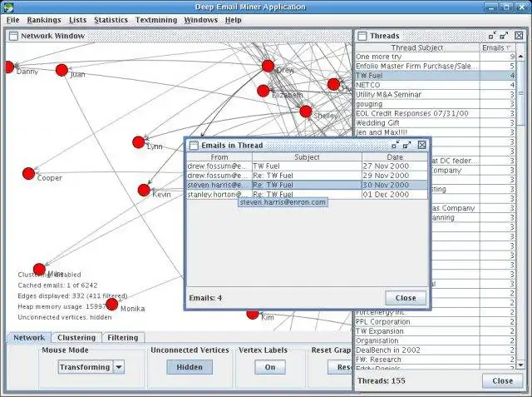Viewport: 532px width, 397px height.
Task: Toggle Vertex Labels On button
Action: [270, 367]
